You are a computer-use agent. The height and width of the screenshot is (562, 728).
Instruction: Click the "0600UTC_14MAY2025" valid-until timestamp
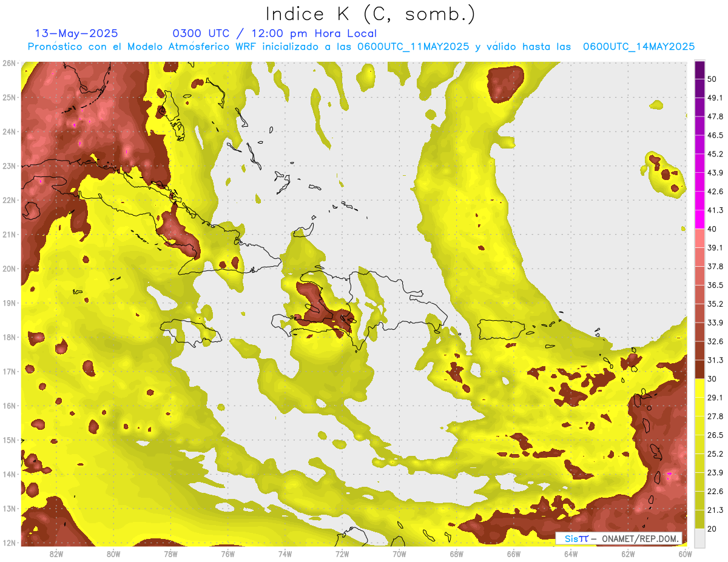[x=639, y=47]
